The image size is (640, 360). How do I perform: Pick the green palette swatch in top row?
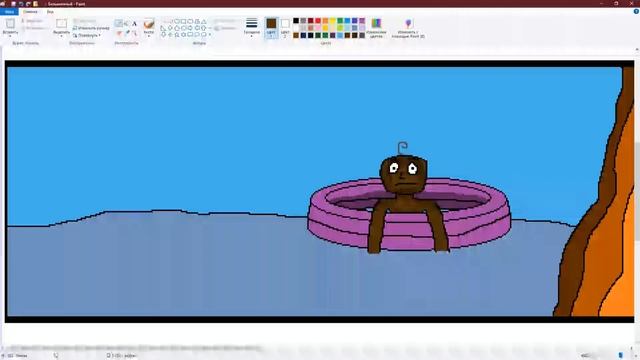click(x=340, y=21)
